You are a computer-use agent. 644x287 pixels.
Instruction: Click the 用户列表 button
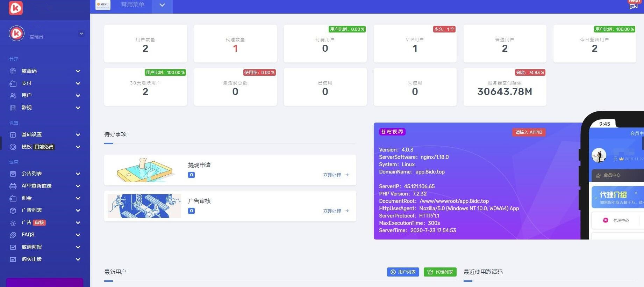403,272
